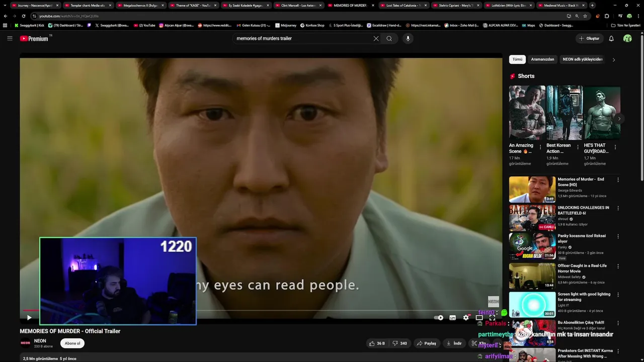Click the search magnifier button

[389, 38]
